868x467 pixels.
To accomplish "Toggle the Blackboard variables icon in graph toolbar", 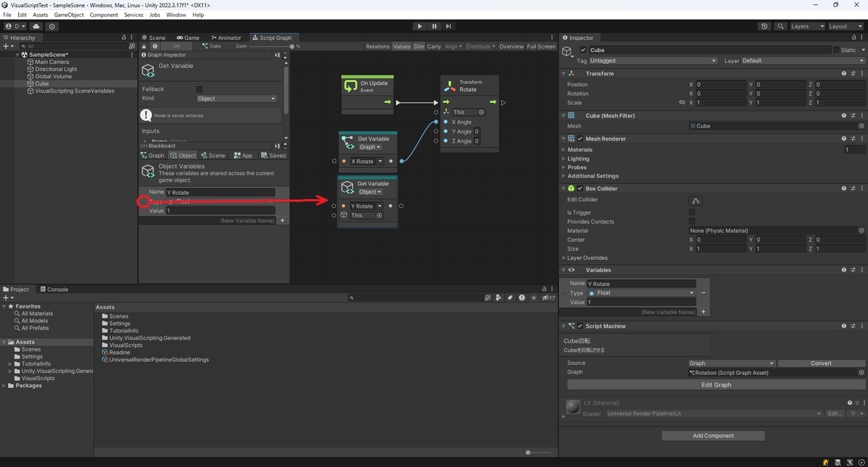I will tap(177, 46).
